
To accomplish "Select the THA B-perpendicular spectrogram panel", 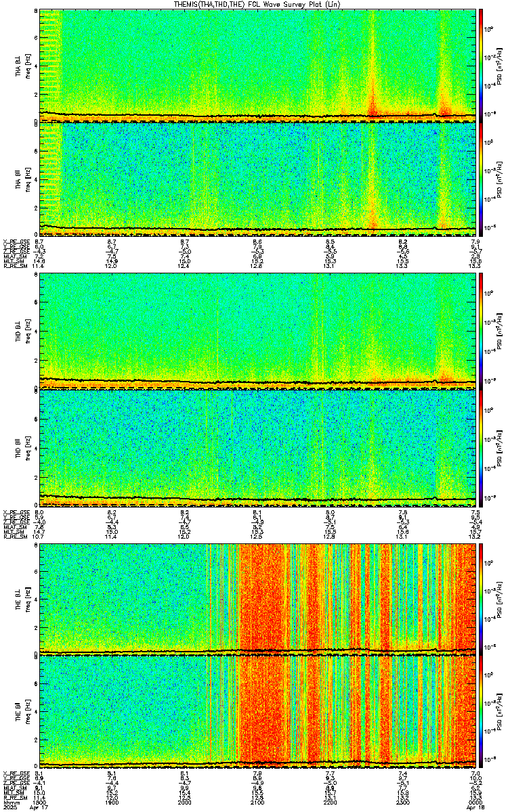I will (x=257, y=66).
